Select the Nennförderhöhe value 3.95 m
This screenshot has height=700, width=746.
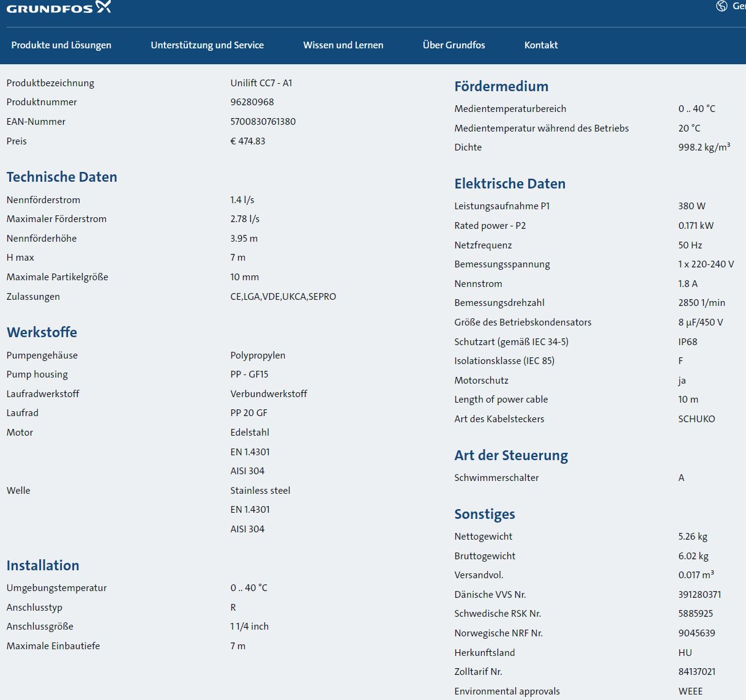coord(244,239)
